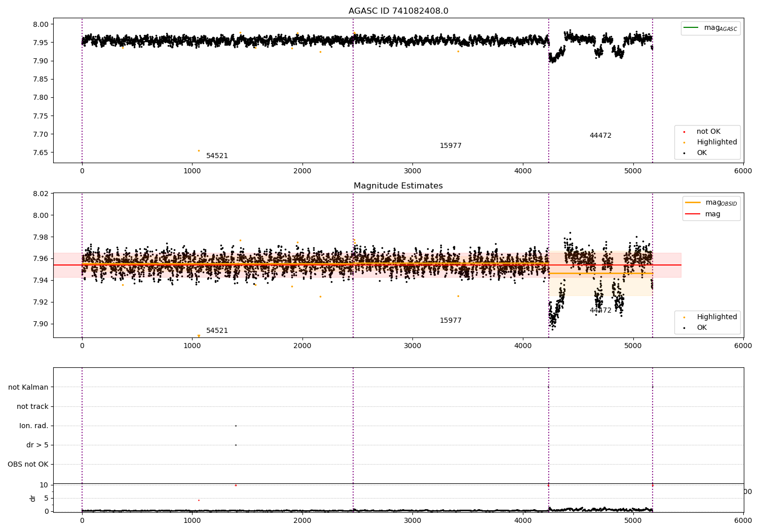The width and height of the screenshot is (760, 532).
Task: Click OBSID label 44472 in the top plot
Action: pos(600,136)
